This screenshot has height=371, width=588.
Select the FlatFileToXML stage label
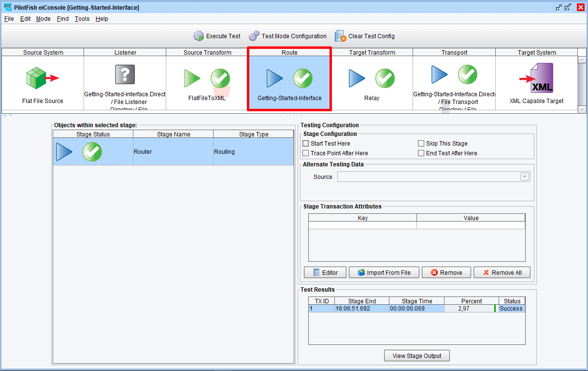pos(207,98)
